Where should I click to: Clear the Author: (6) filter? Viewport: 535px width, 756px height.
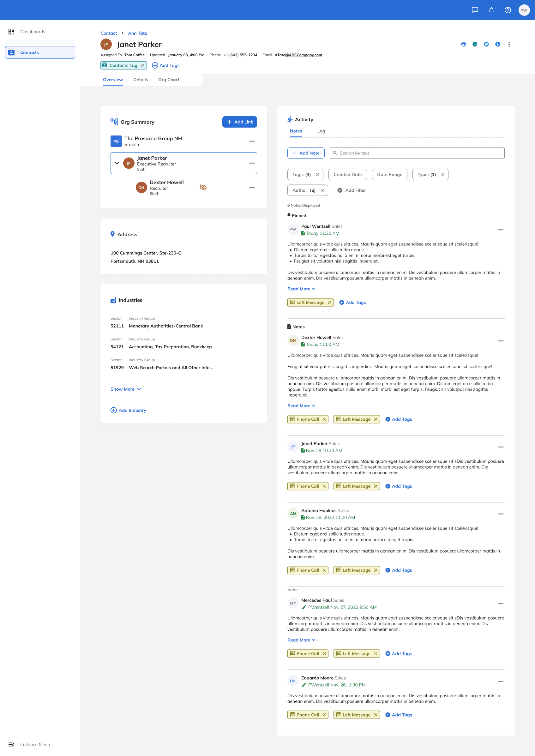pyautogui.click(x=322, y=190)
